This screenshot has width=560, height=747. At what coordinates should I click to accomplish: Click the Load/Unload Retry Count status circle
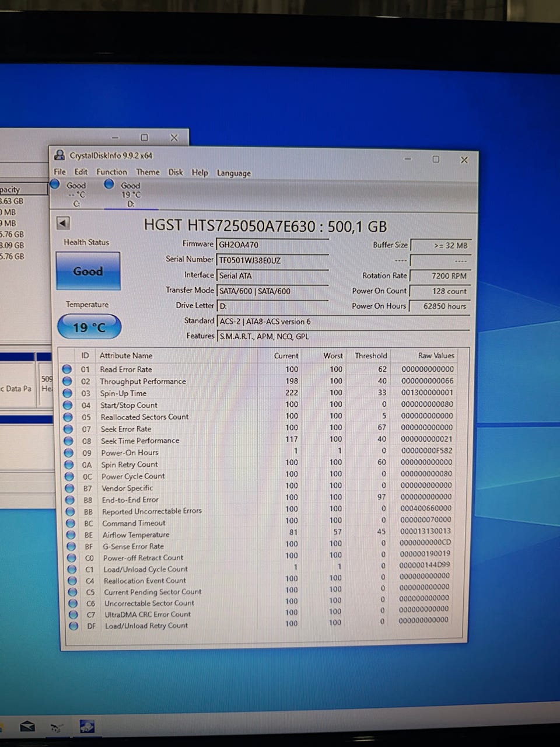[73, 626]
